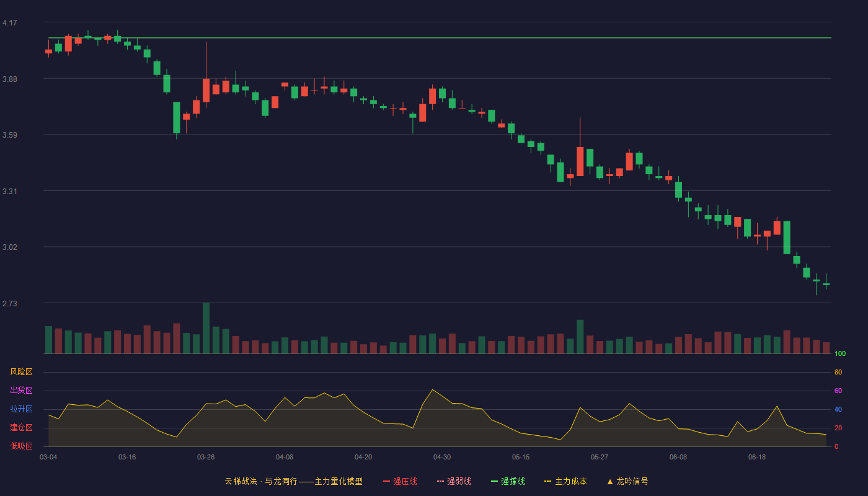
Task: Click the 建仓区 zone label
Action: (x=21, y=428)
